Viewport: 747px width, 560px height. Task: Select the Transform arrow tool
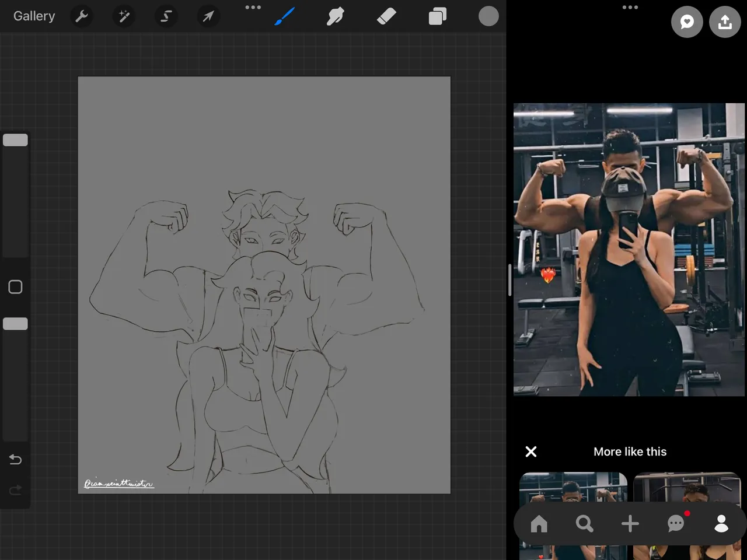pyautogui.click(x=208, y=16)
